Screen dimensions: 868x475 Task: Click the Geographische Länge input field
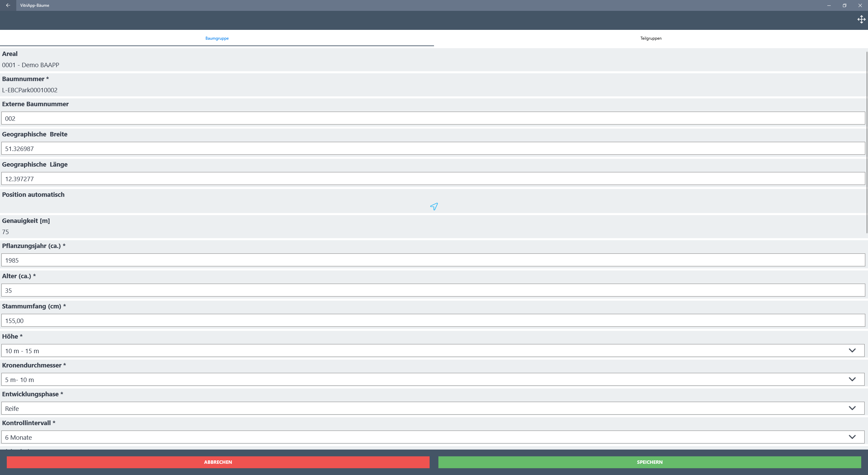(433, 179)
